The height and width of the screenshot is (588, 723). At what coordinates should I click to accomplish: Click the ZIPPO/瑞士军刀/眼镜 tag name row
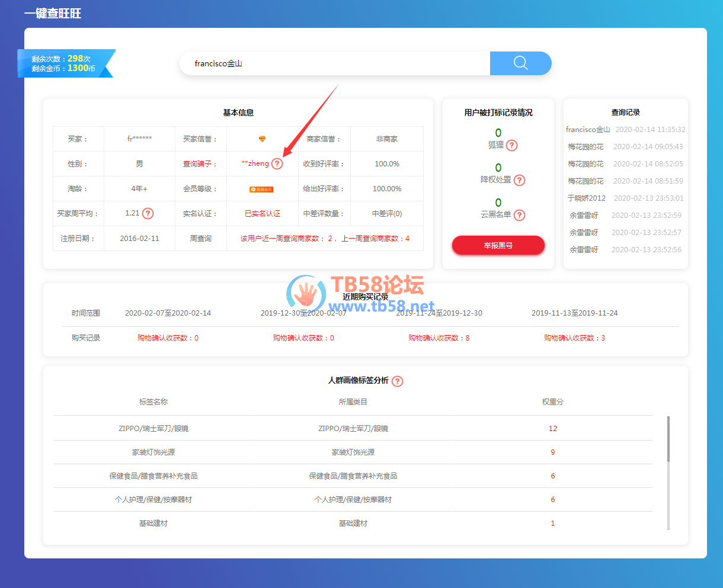click(153, 429)
